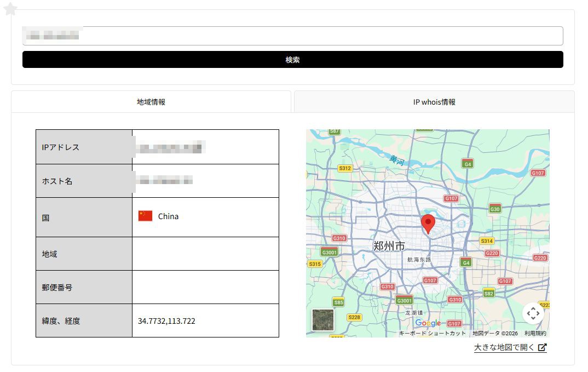Switch to satellite view via map thumbnail
The height and width of the screenshot is (372, 588).
(x=323, y=320)
